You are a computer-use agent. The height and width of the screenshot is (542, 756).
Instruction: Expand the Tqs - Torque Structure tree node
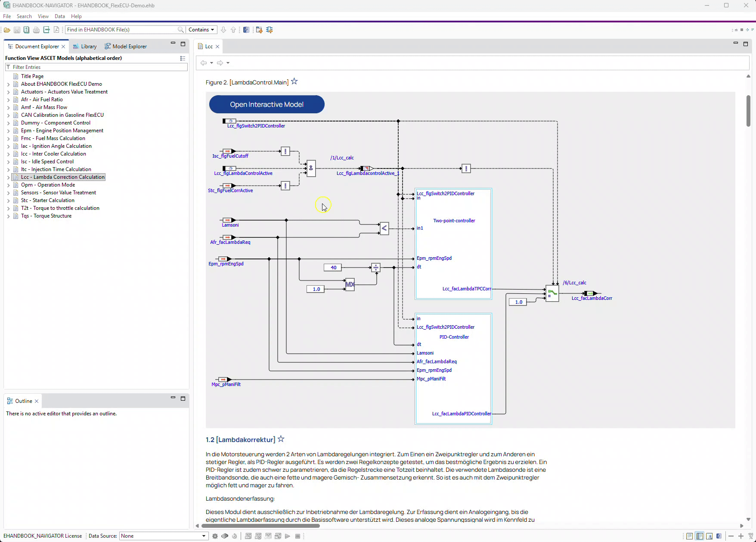click(x=8, y=216)
